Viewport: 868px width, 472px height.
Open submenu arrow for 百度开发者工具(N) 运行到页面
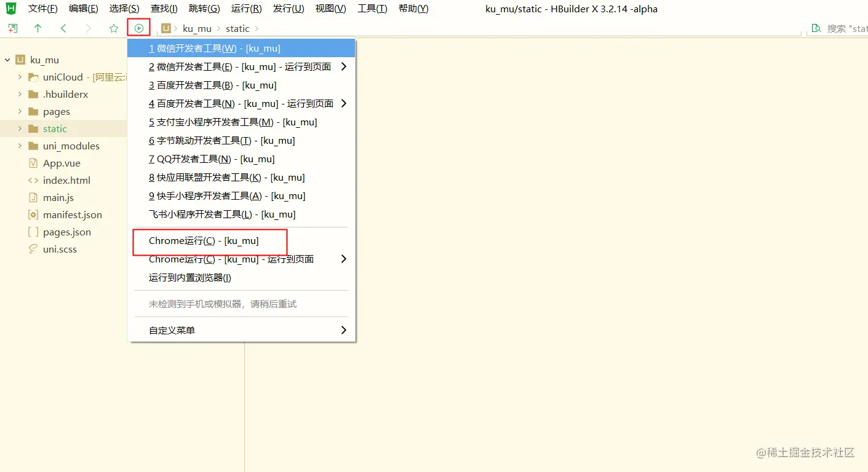pos(344,103)
